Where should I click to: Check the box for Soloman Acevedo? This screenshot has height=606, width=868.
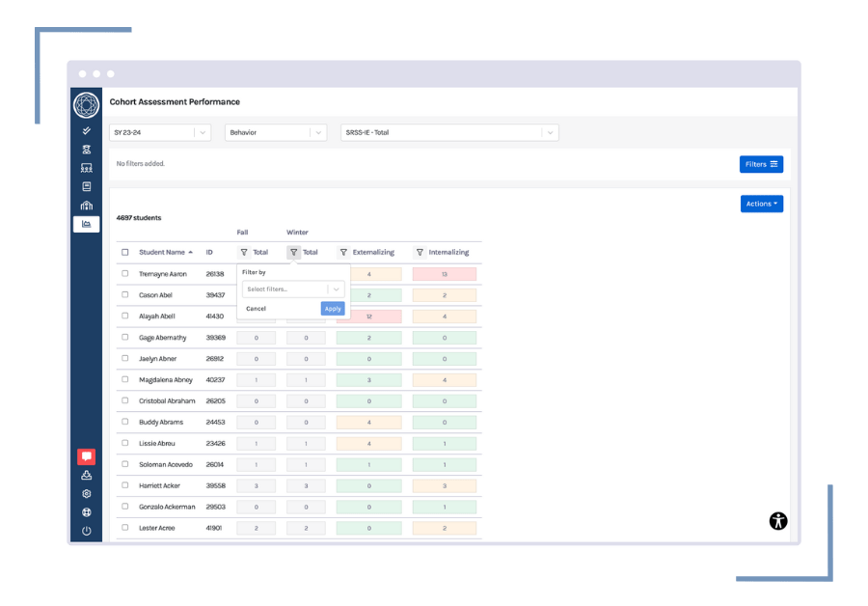point(125,464)
